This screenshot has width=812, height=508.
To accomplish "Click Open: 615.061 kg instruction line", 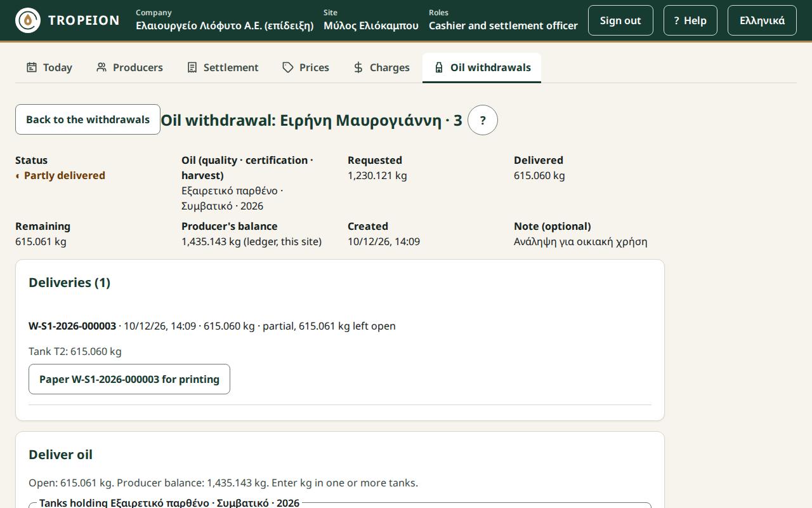I will coord(223,483).
